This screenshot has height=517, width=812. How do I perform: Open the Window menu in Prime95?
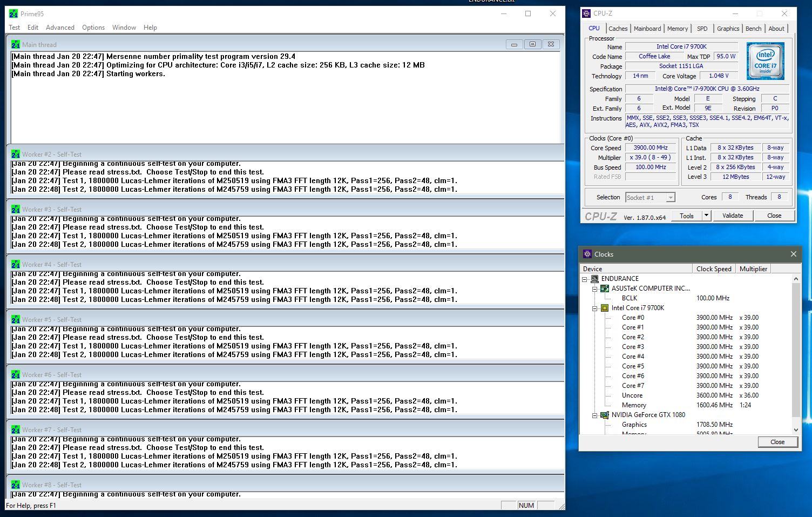coord(124,28)
